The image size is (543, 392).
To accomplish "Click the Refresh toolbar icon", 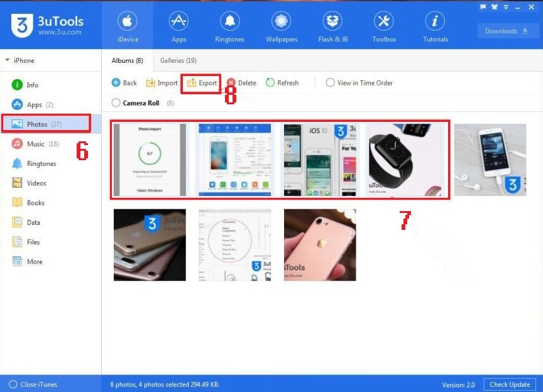I will pos(270,83).
